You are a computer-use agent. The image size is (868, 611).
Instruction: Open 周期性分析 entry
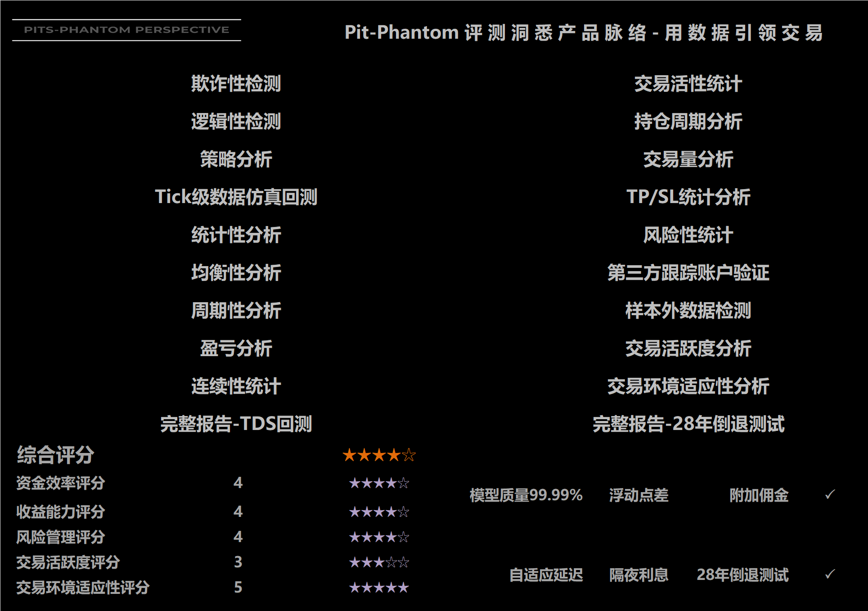pos(236,311)
